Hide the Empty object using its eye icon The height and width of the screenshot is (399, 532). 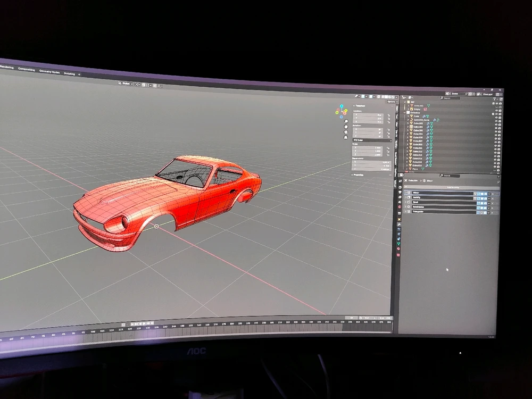point(497,110)
